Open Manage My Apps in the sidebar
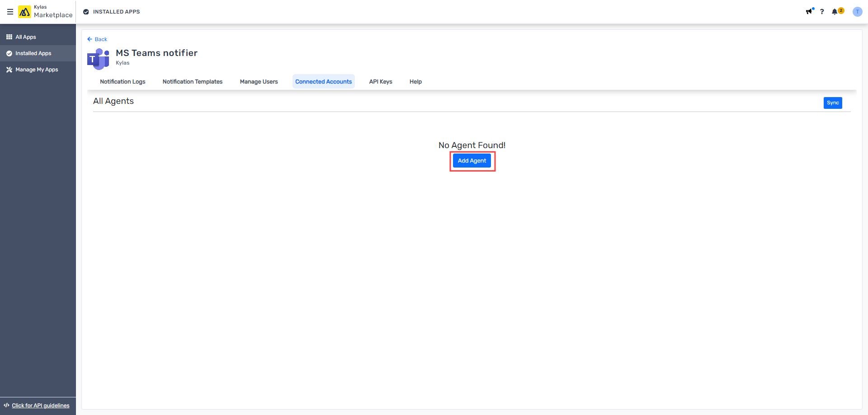 [38, 70]
